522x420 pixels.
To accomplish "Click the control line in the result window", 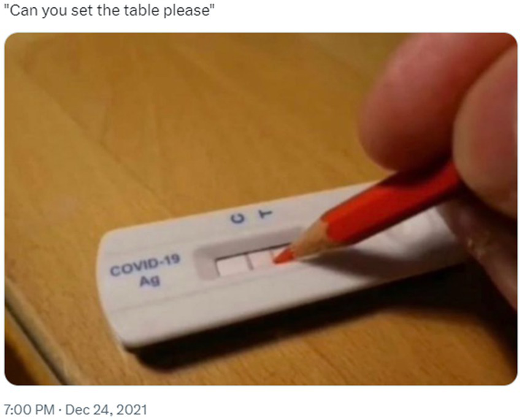I will tap(248, 262).
